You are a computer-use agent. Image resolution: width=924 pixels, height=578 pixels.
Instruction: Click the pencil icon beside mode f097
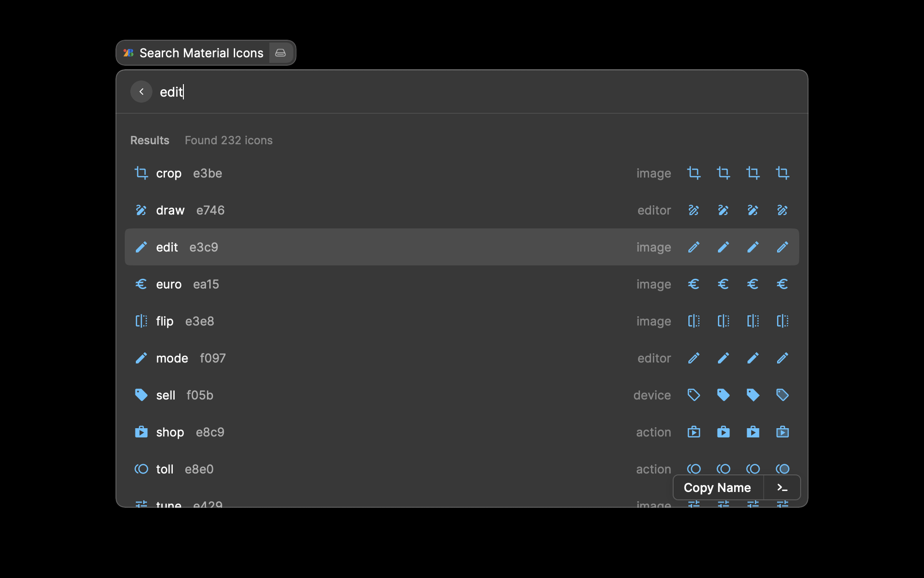[141, 358]
